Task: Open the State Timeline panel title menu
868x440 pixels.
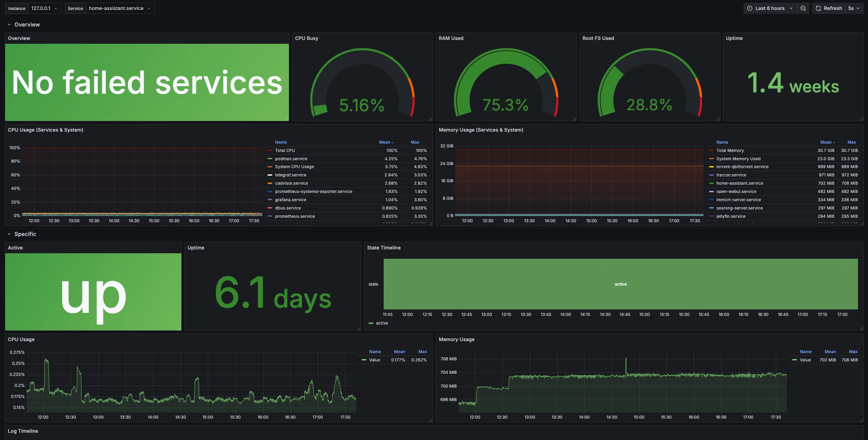Action: click(384, 247)
